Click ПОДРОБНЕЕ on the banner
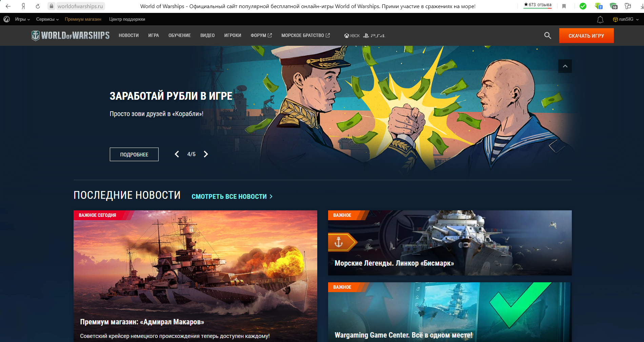 (134, 154)
